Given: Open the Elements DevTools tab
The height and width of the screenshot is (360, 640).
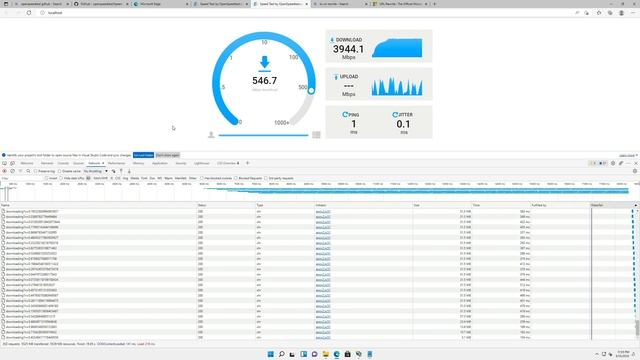Looking at the screenshot, I should [47, 163].
